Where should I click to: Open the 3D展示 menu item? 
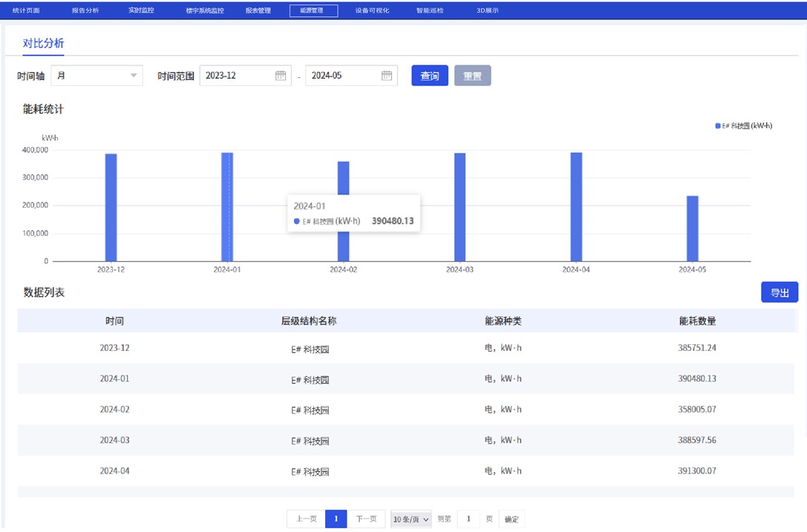(x=488, y=11)
